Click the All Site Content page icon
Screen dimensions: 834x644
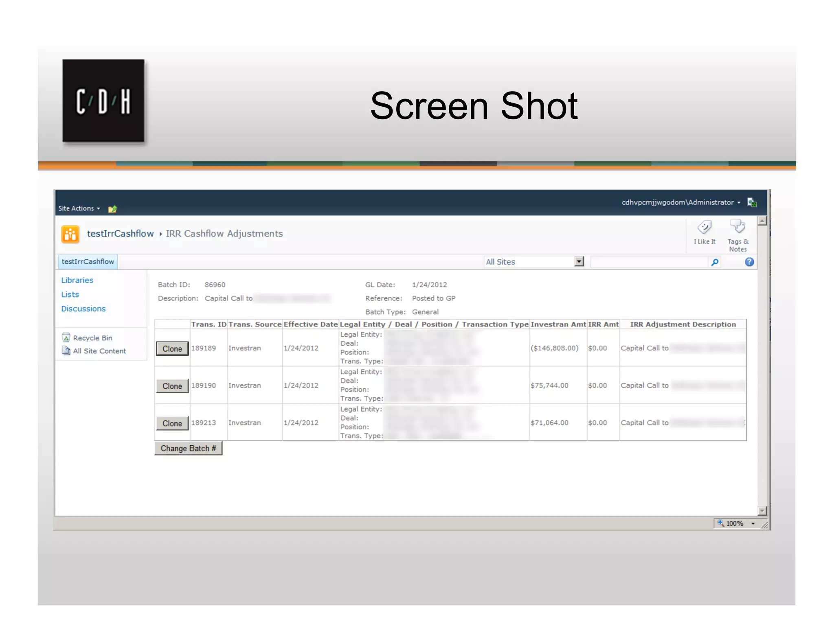(66, 350)
